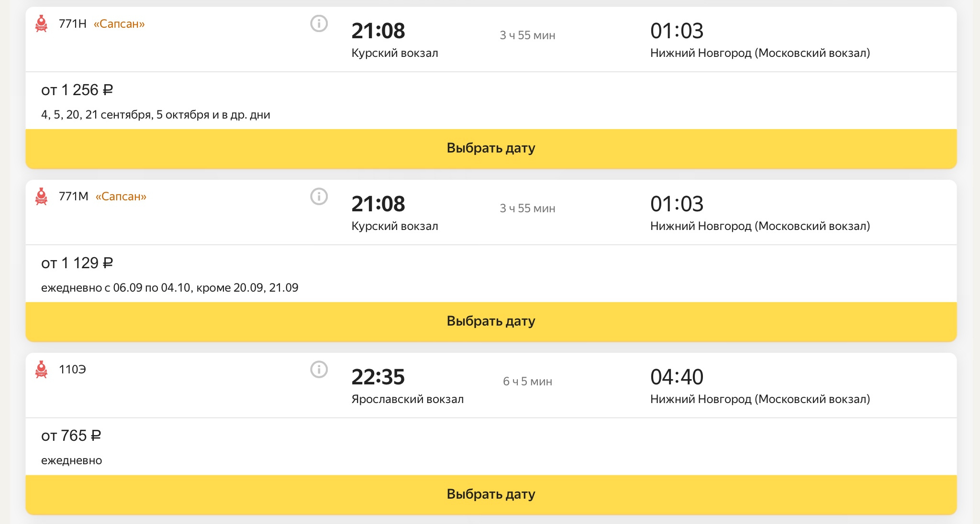
Task: Click the red train icon beside 771Н
Action: click(42, 23)
